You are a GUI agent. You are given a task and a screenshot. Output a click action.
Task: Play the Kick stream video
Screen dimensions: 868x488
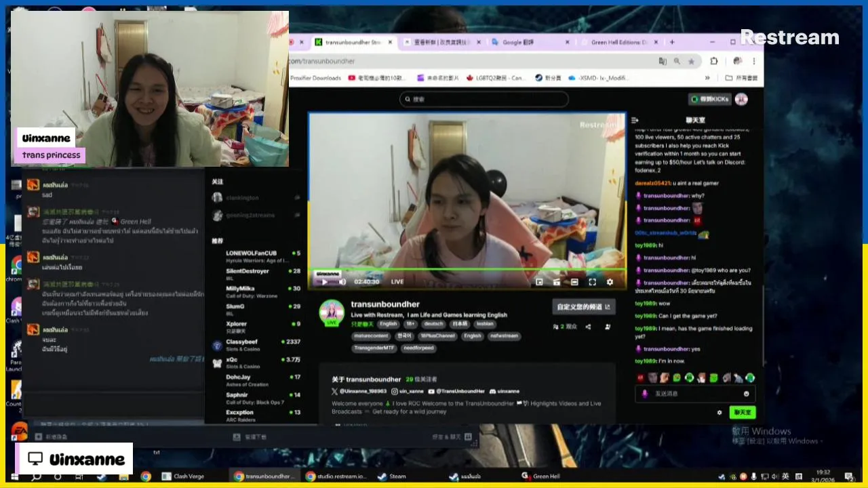coord(324,282)
